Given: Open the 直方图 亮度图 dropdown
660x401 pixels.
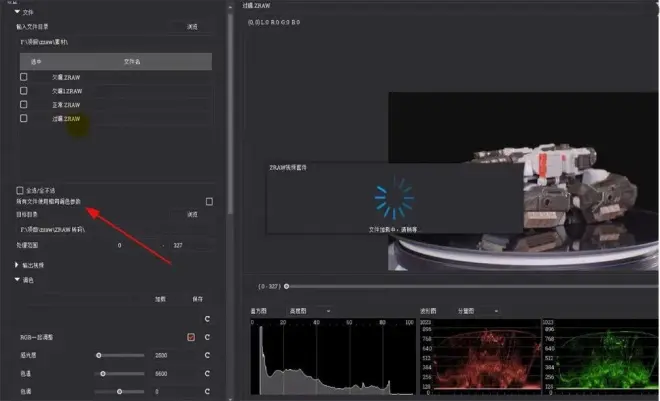Looking at the screenshot, I should 309,311.
